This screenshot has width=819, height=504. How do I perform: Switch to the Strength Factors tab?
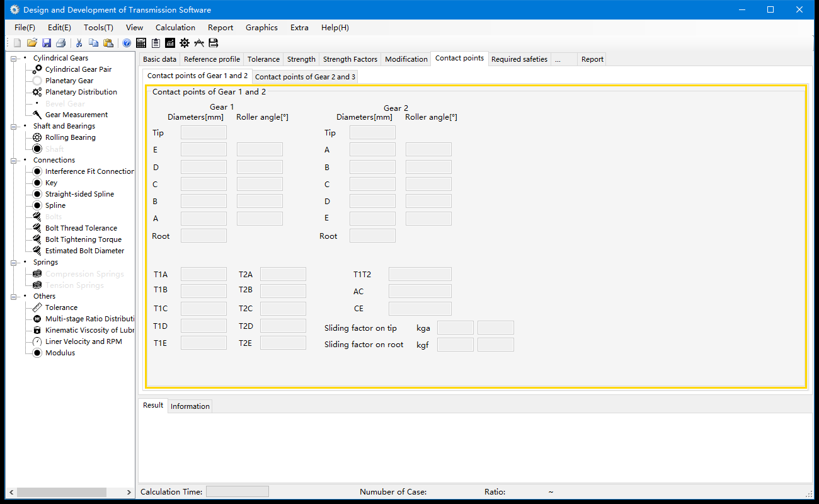[350, 59]
